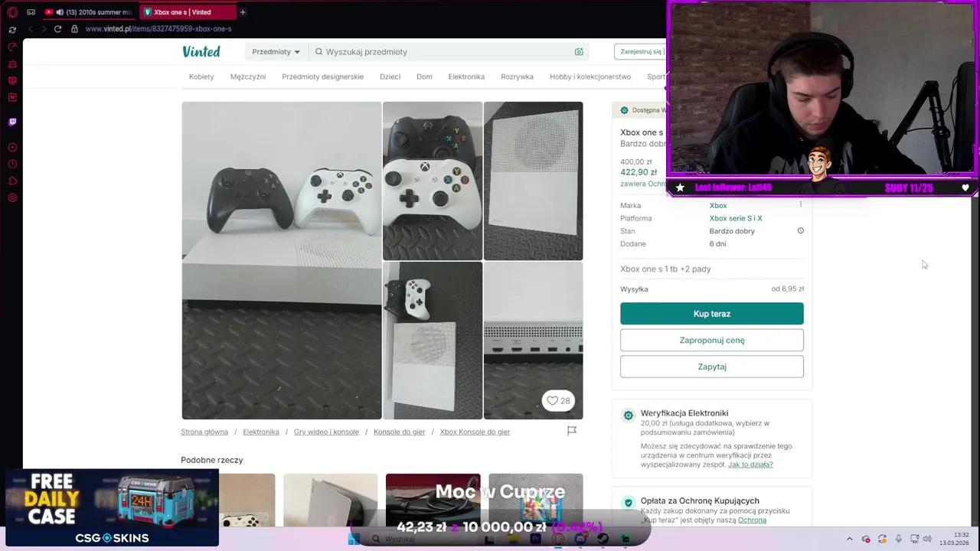Open the Opera main menu logo
This screenshot has width=980, height=551.
click(12, 12)
